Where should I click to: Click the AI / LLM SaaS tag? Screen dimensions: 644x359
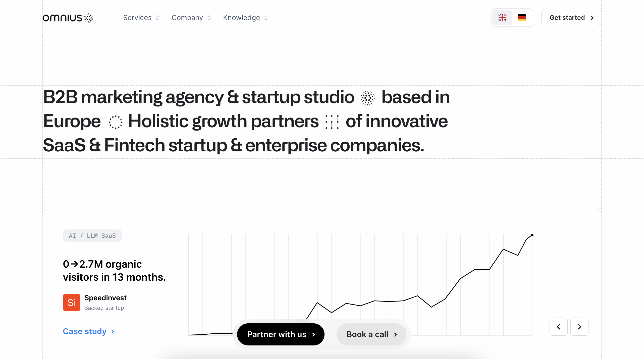(92, 236)
